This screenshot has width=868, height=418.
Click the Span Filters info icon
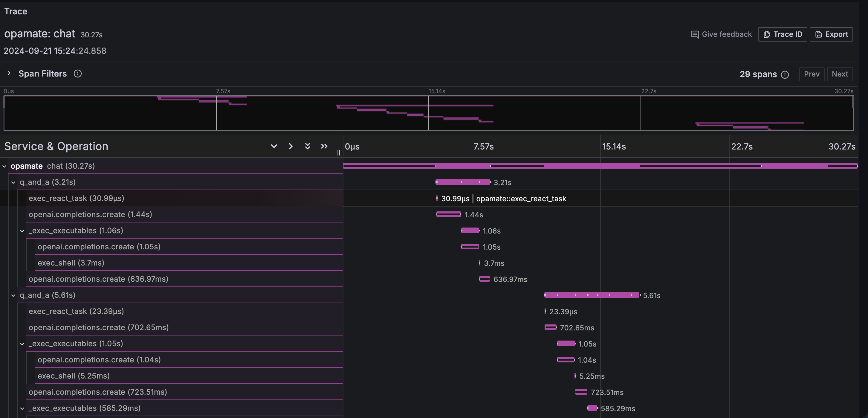[77, 74]
